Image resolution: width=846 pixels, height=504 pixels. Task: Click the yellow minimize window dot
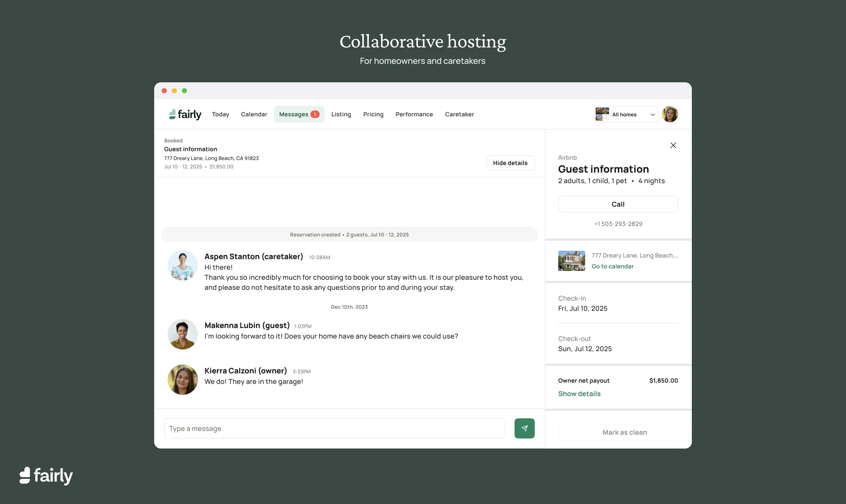[174, 91]
